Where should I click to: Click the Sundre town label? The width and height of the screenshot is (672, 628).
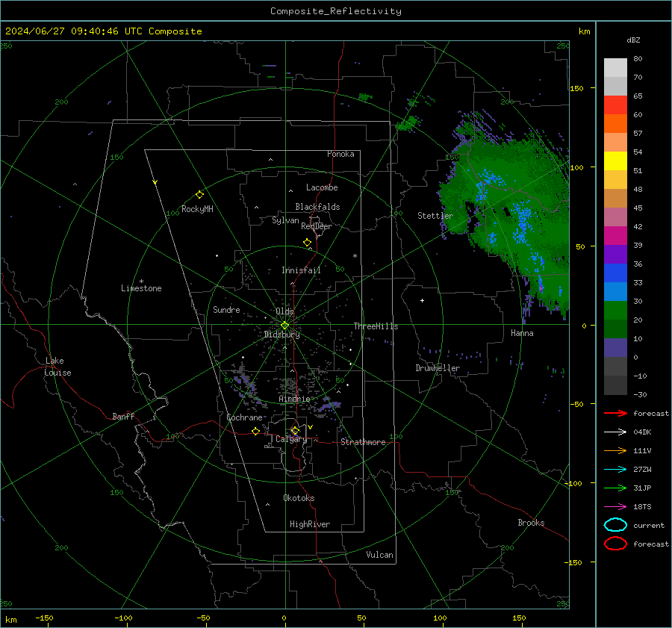coord(226,310)
